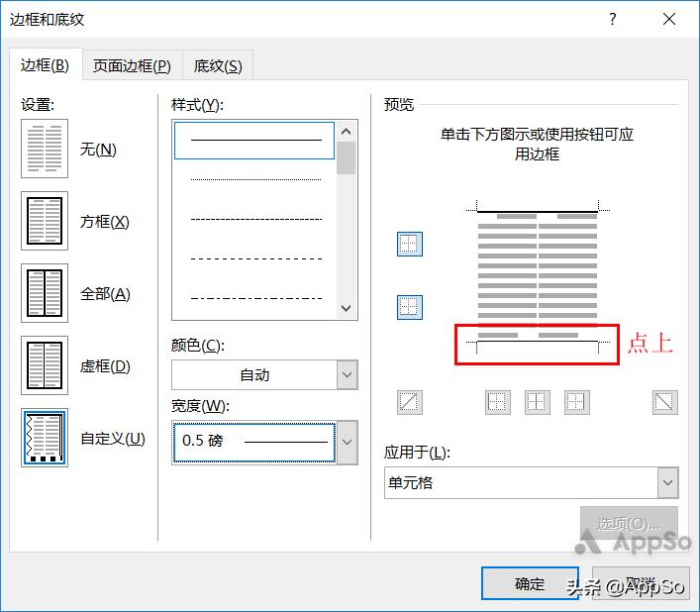Toggle the diagonal up border button

[x=409, y=402]
